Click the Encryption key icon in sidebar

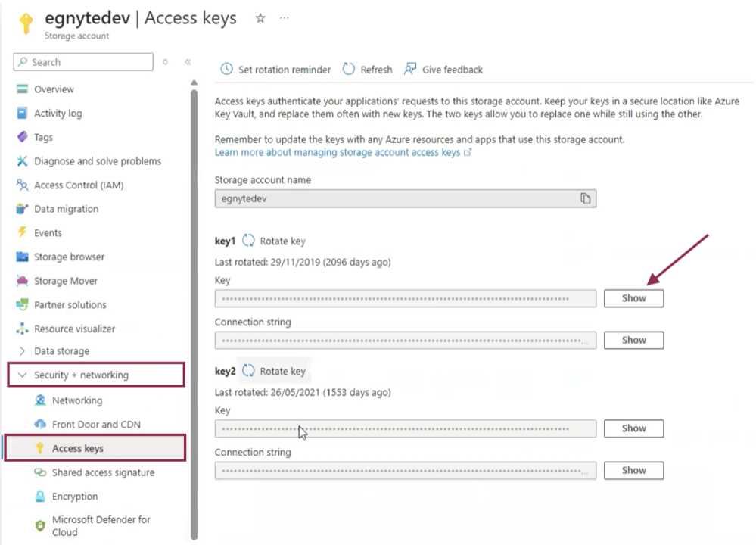click(40, 496)
